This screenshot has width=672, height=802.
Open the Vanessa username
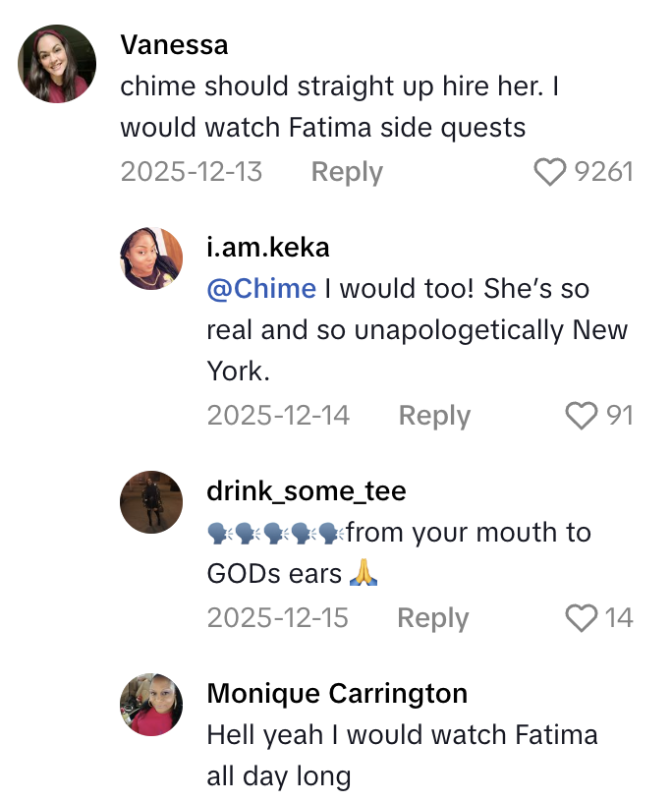pos(174,44)
